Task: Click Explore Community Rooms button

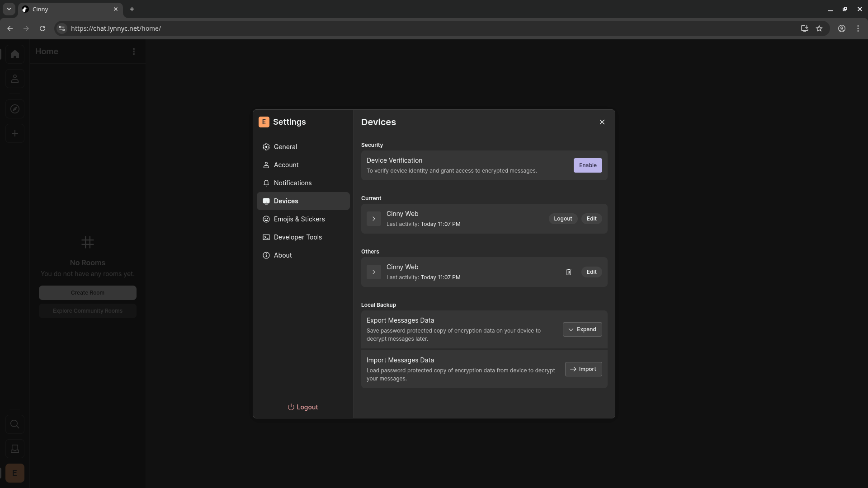Action: tap(88, 311)
